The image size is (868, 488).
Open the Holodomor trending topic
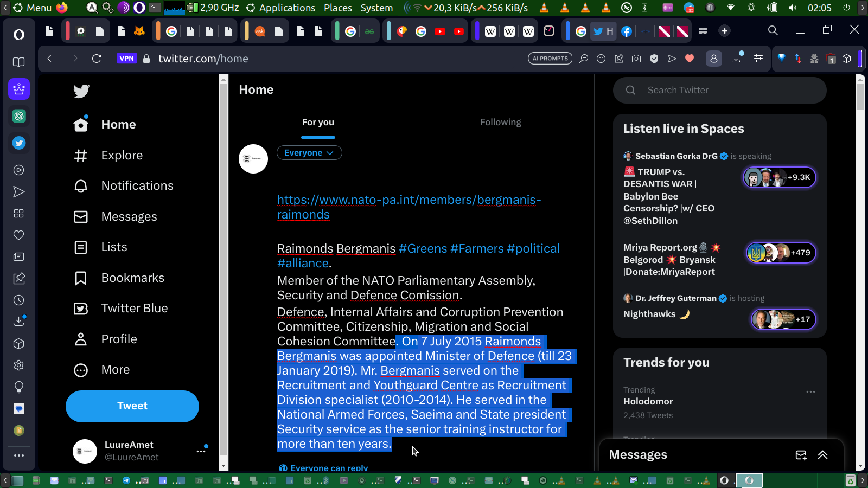(x=648, y=402)
